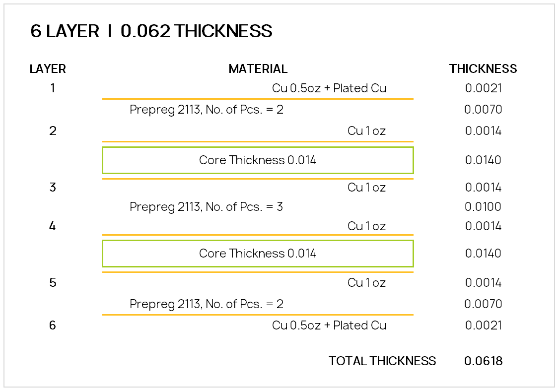The image size is (560, 392).
Task: Click the Core Thickness box between layers 4 and 5
Action: click(x=258, y=254)
